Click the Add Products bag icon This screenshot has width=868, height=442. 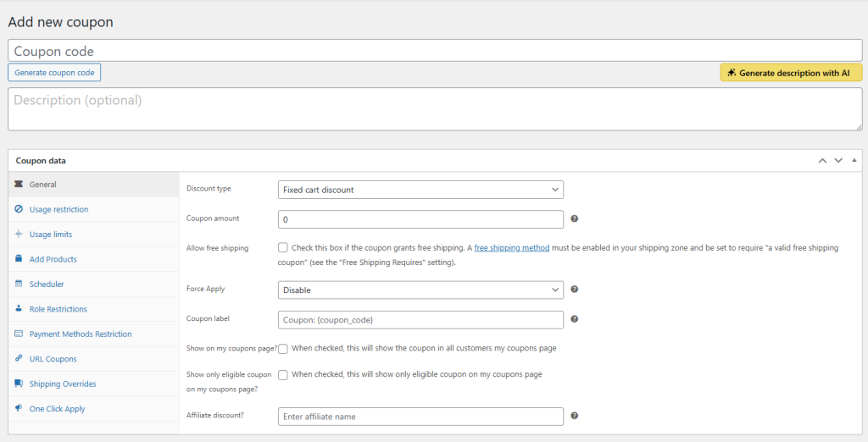[19, 259]
